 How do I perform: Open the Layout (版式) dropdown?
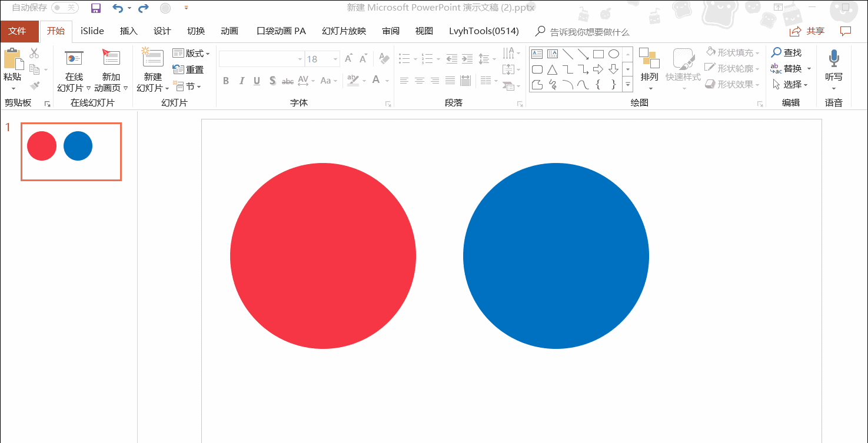(191, 54)
